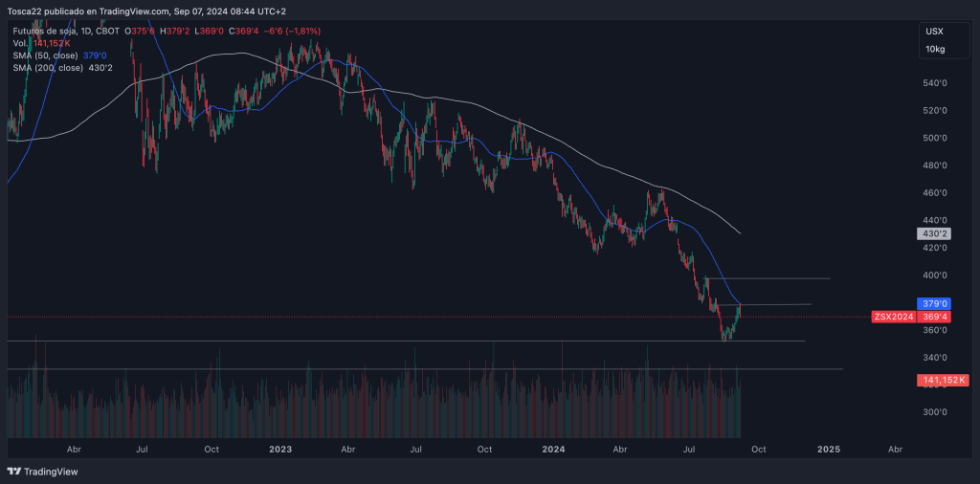Select the SMA (200, close) indicator legend
980x484 pixels.
click(48, 68)
